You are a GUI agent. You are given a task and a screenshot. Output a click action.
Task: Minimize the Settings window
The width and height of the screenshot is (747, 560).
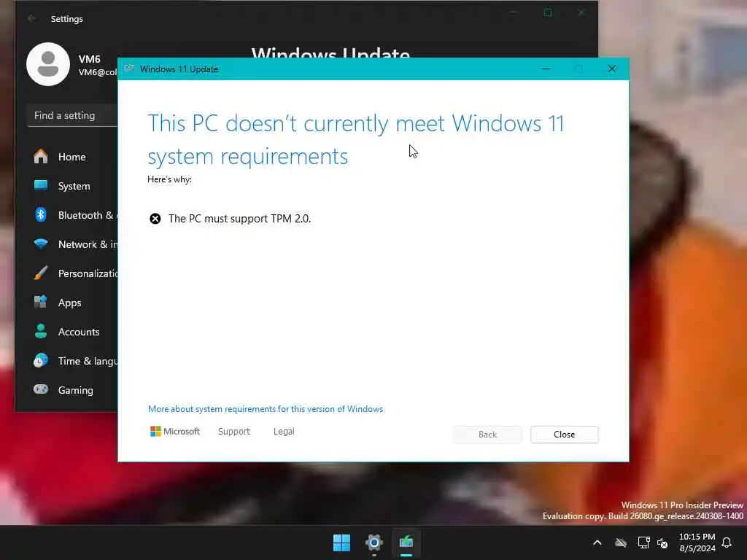coord(514,12)
